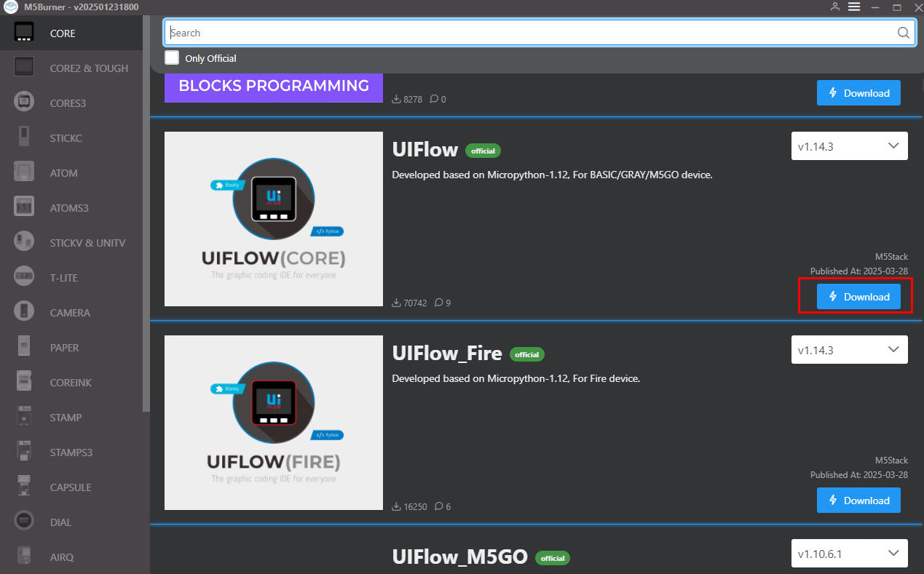
Task: Open the hamburger menu in title bar
Action: pyautogui.click(x=854, y=7)
